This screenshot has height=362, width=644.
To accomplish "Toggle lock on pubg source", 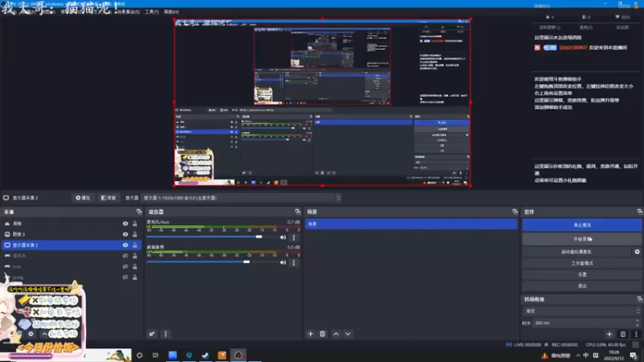I will click(x=134, y=278).
